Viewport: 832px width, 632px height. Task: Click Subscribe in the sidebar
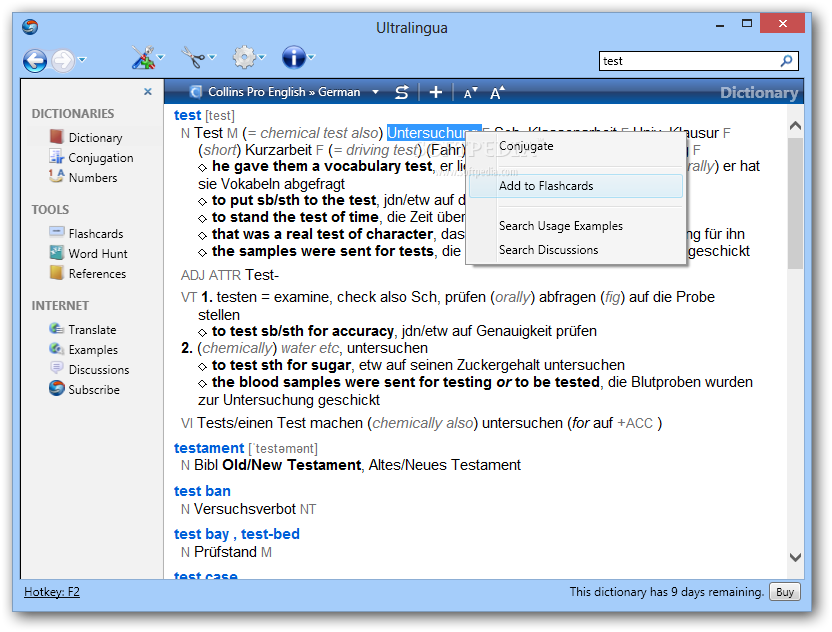[x=84, y=389]
